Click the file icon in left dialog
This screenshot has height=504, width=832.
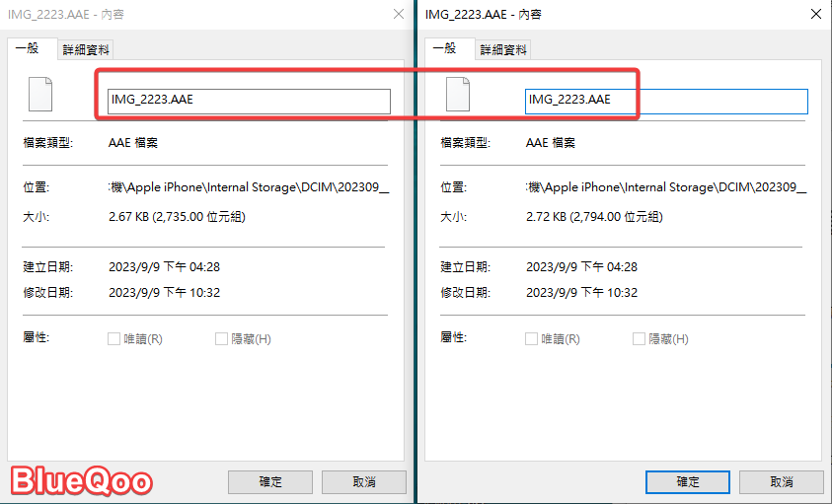40,94
